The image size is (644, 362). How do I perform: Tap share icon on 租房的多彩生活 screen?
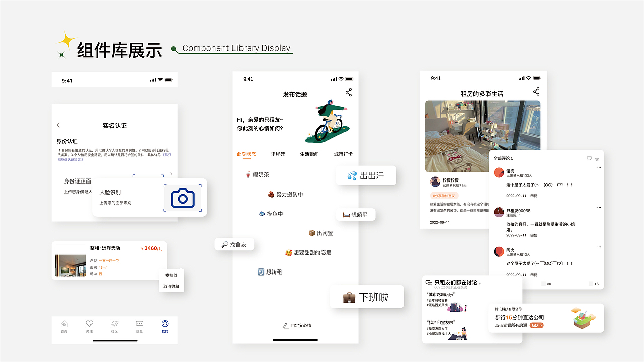tap(536, 92)
